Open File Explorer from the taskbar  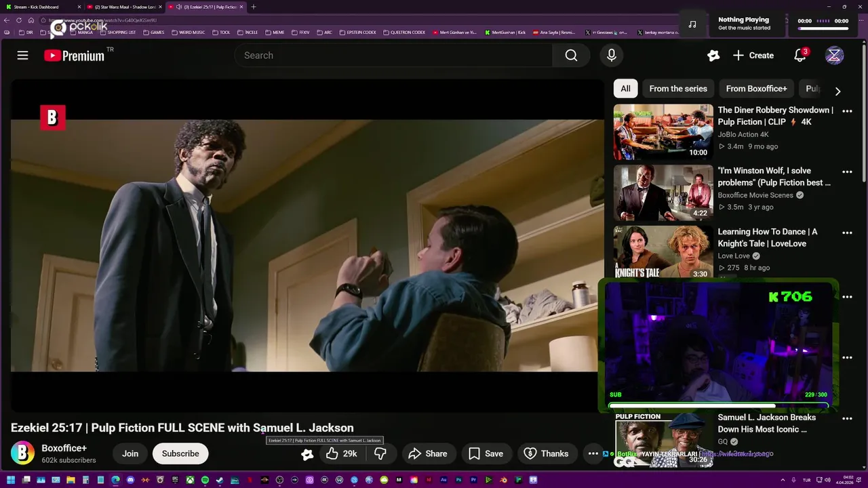point(71,480)
